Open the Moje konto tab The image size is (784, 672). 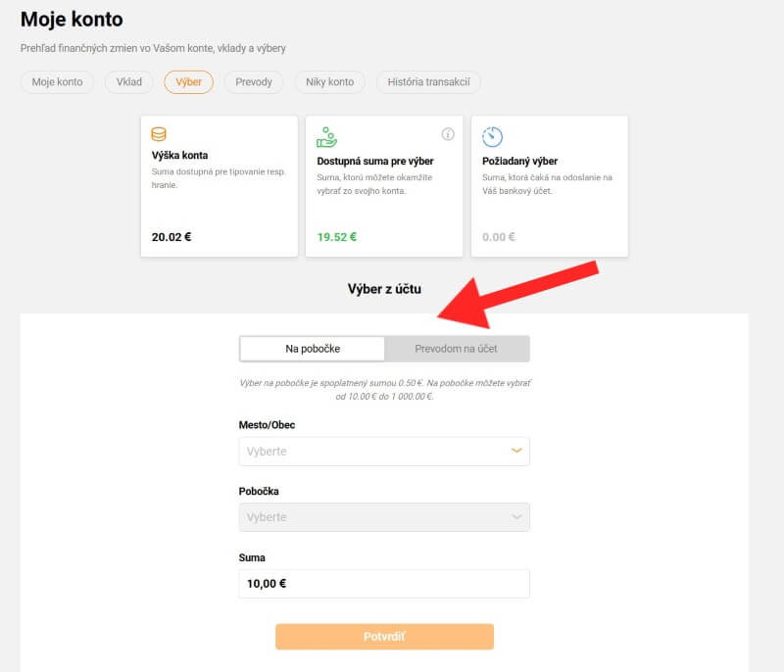(x=57, y=82)
